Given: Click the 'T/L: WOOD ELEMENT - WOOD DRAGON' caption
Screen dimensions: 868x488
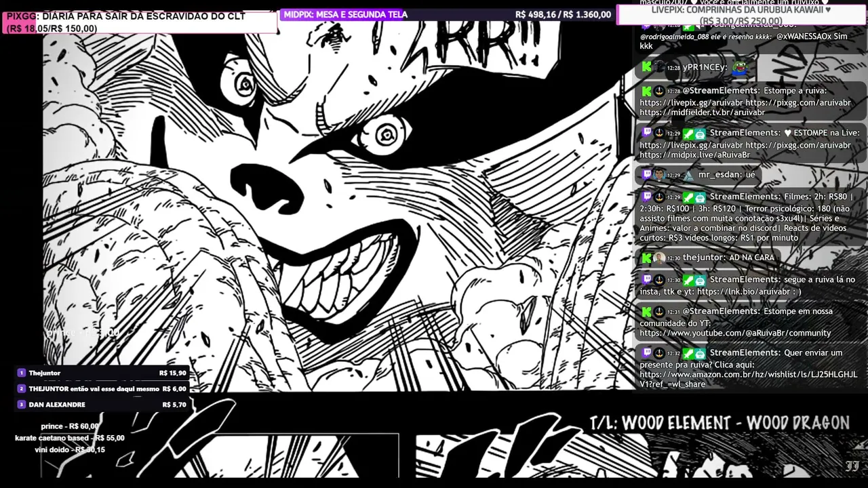Looking at the screenshot, I should (719, 424).
